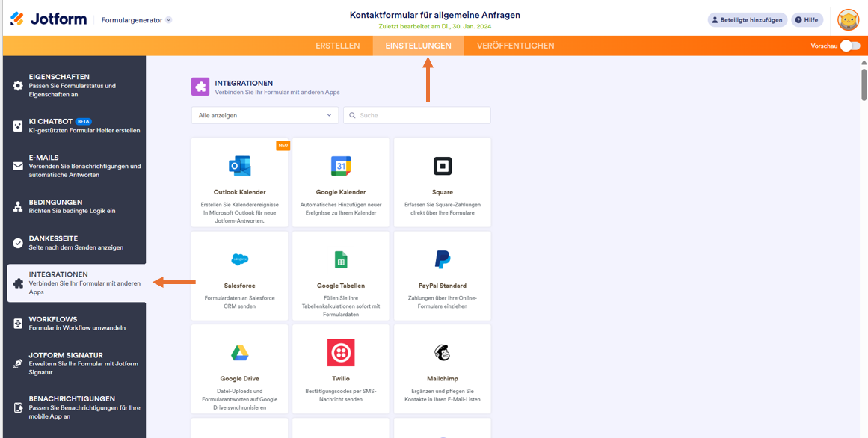This screenshot has height=438, width=868.
Task: Click the Outlook Kalender icon
Action: (x=239, y=166)
